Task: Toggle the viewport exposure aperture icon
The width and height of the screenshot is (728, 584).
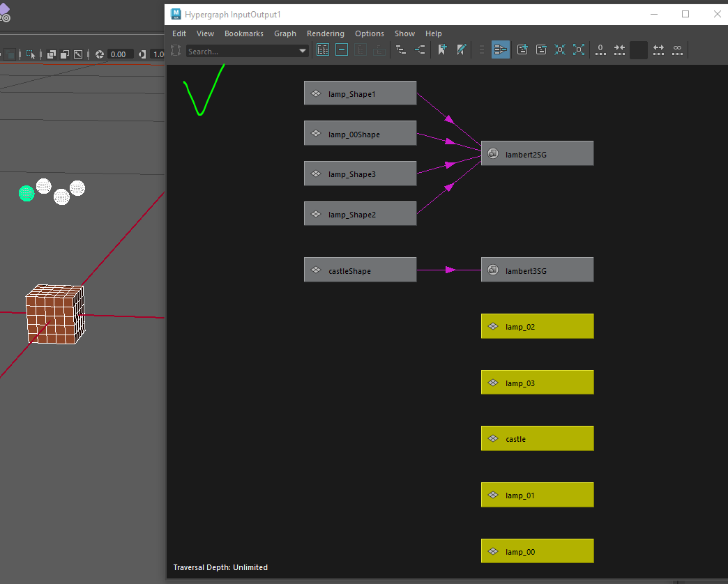Action: 100,54
